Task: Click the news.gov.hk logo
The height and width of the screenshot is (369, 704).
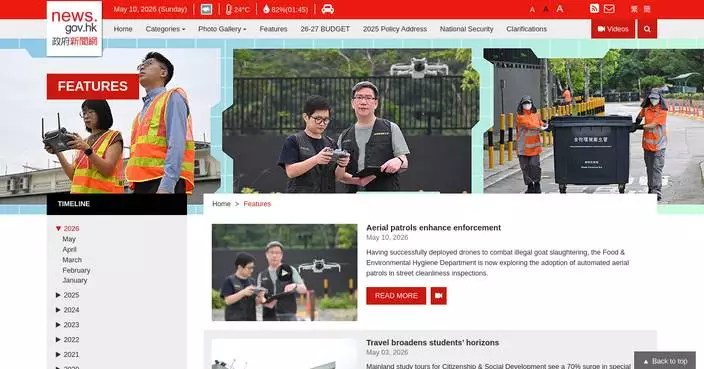Action: click(x=75, y=29)
